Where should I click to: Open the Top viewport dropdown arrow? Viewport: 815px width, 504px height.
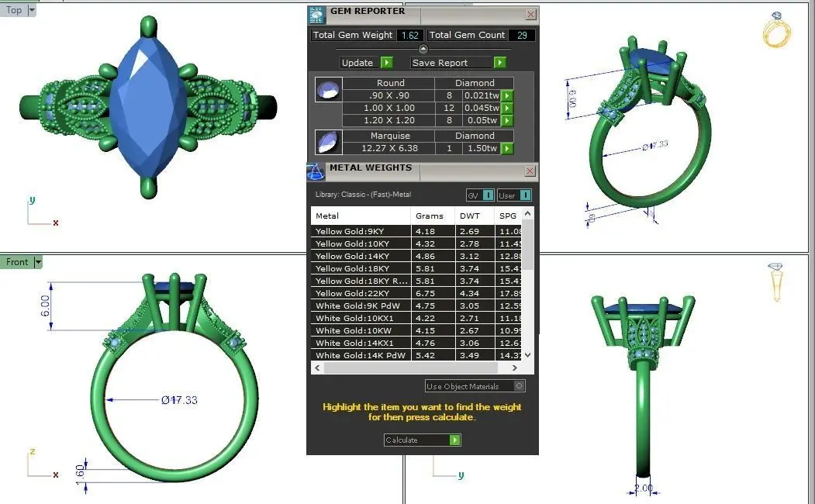coord(32,10)
